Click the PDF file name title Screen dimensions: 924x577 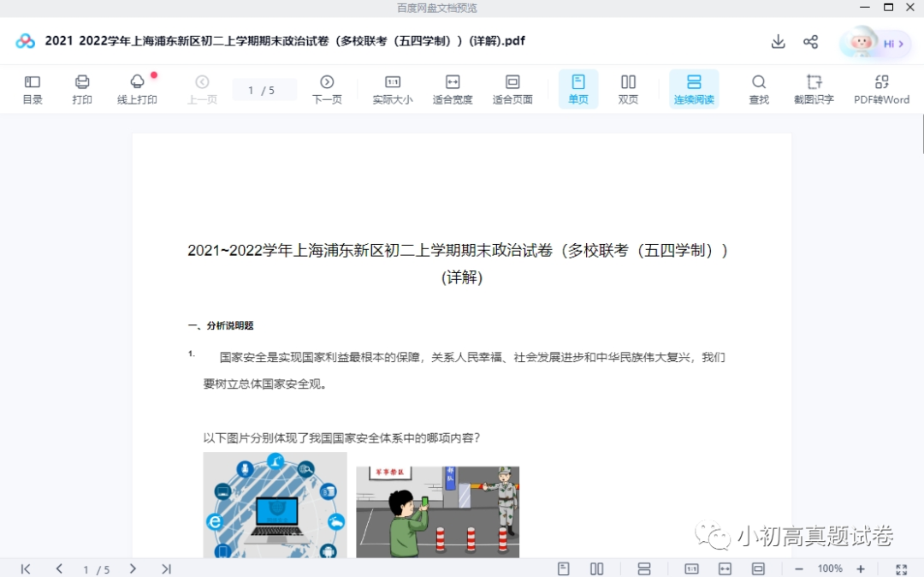coord(285,41)
